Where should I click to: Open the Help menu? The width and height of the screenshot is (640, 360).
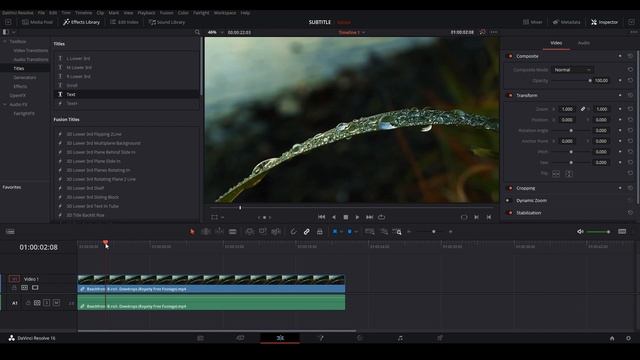click(245, 13)
